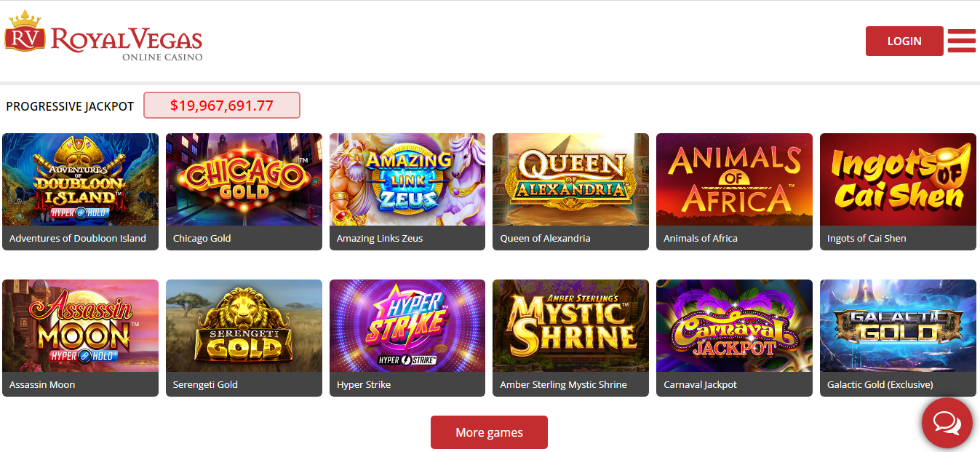
Task: Click the Hyper Strike title label
Action: tap(364, 384)
